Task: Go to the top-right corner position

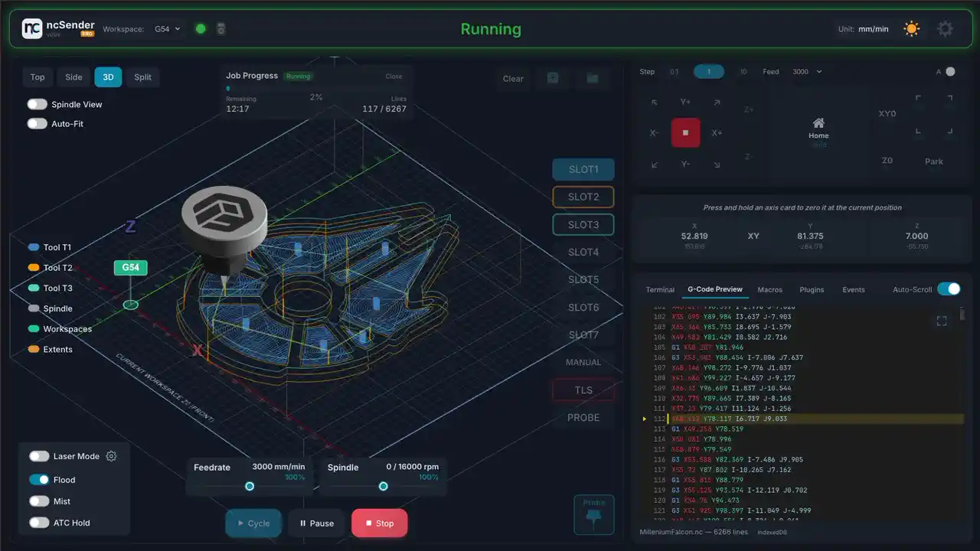Action: click(950, 98)
